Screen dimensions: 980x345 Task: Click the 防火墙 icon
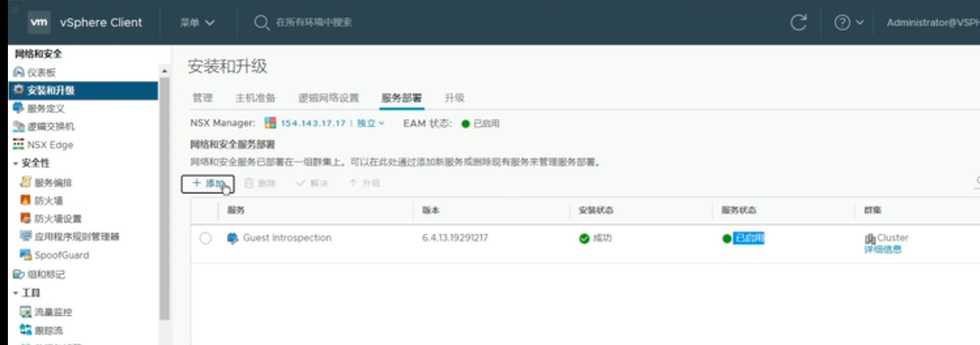click(x=25, y=200)
